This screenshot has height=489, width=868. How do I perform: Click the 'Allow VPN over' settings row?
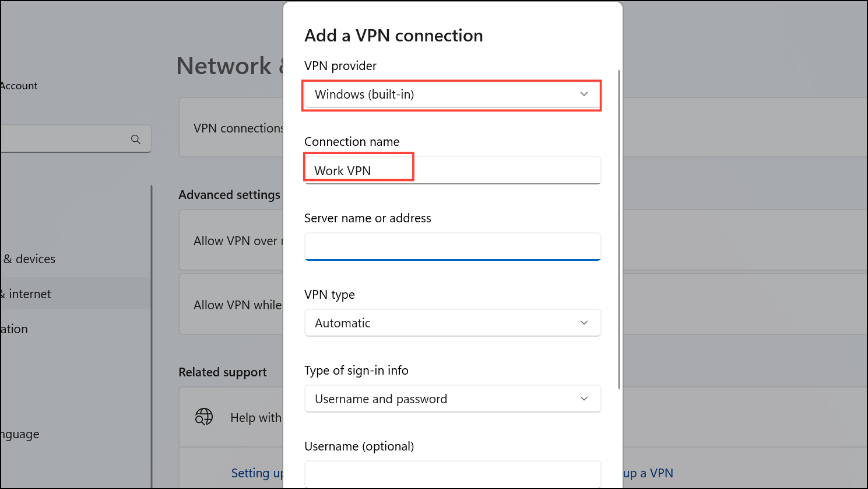click(233, 241)
